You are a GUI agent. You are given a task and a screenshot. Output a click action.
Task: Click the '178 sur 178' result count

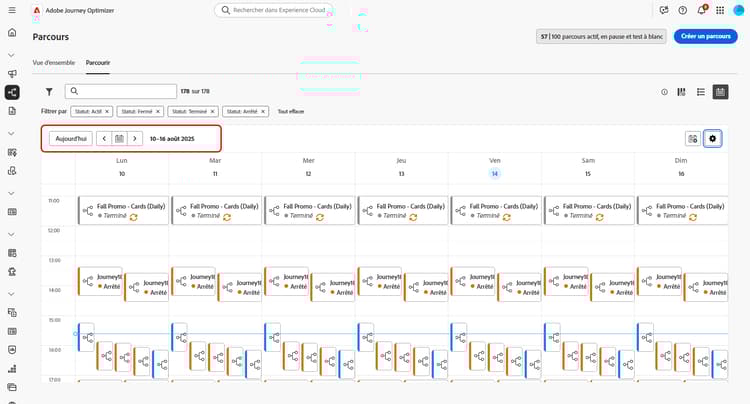[x=195, y=91]
